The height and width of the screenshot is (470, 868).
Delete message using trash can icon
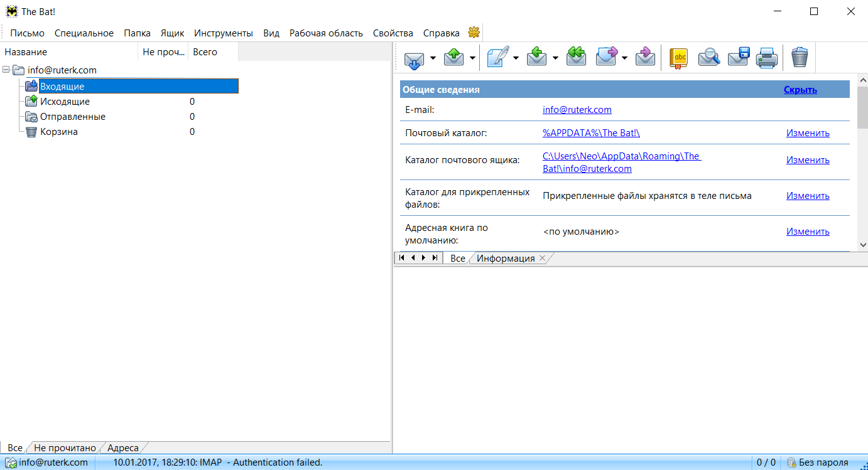[799, 58]
